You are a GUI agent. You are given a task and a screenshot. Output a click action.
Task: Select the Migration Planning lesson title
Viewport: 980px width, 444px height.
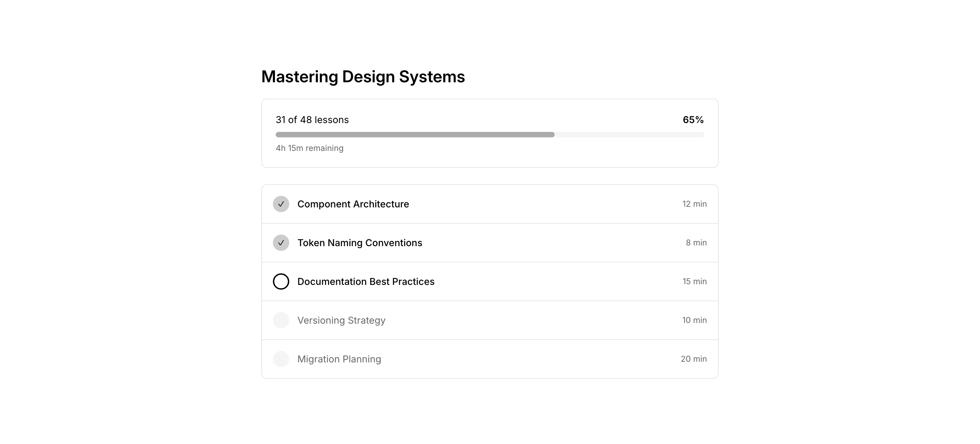click(x=339, y=359)
